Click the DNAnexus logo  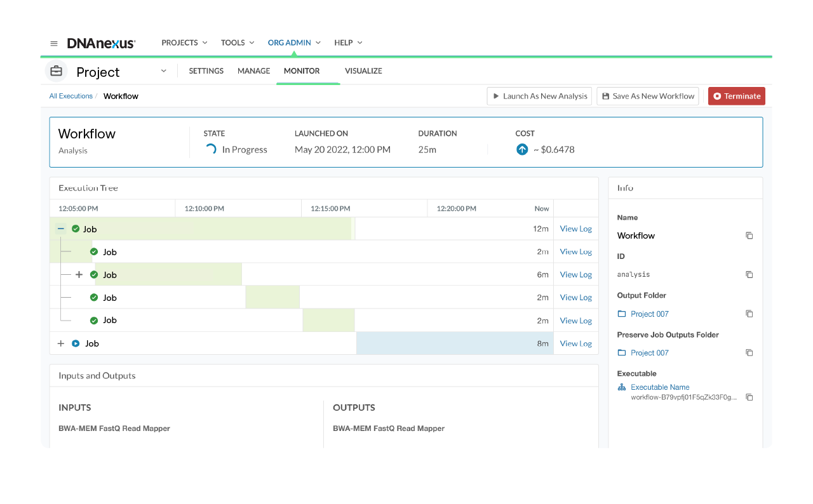(x=101, y=43)
